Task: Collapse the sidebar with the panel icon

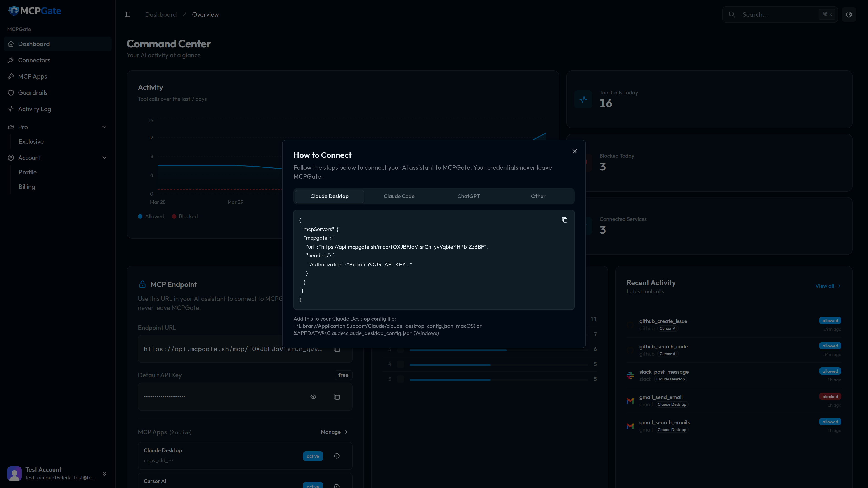Action: 127,14
